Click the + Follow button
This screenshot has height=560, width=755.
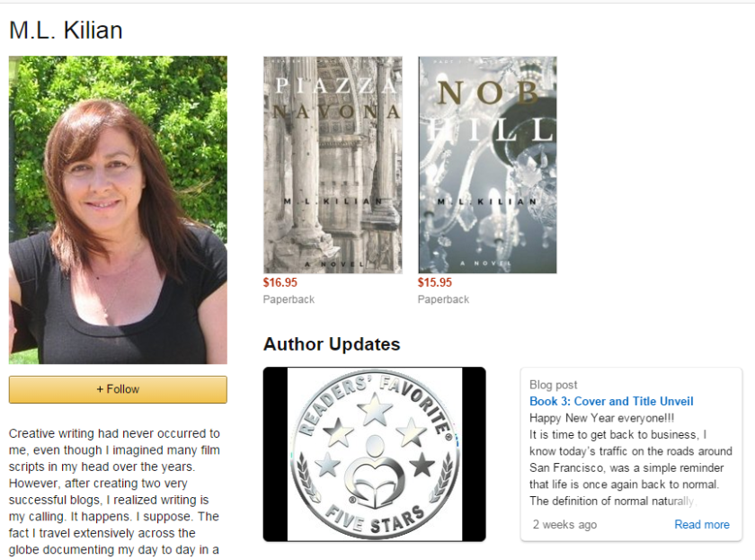[118, 389]
